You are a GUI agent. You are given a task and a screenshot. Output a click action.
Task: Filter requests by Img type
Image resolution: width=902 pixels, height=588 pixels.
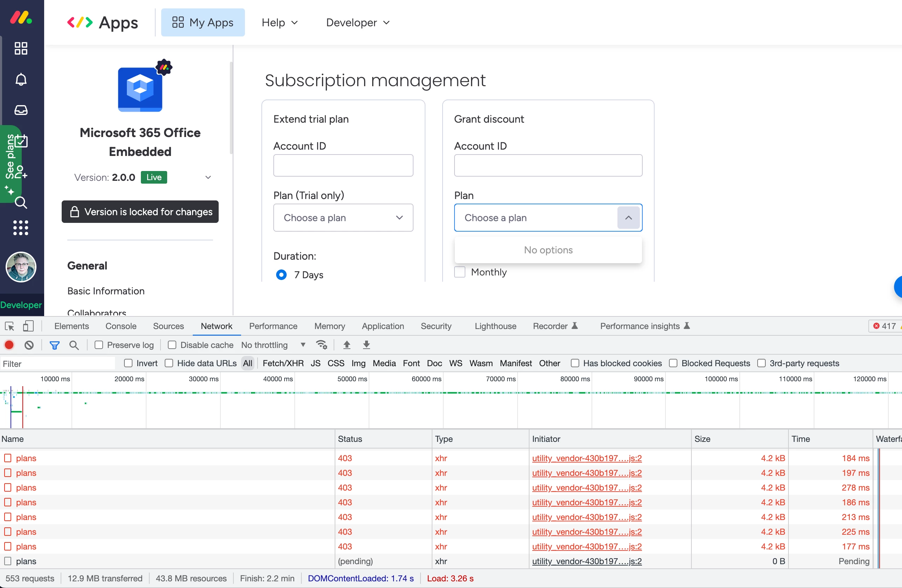tap(358, 363)
